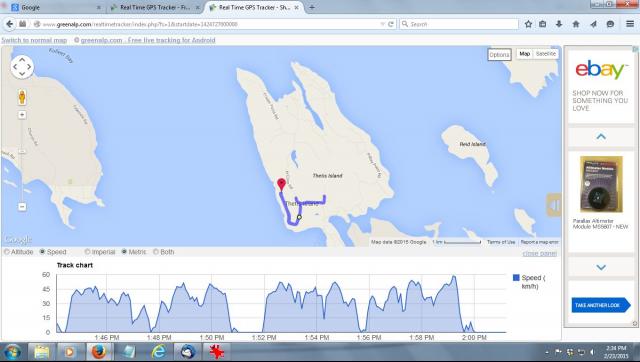Click the close panel link
The height and width of the screenshot is (362, 640).
click(x=540, y=253)
